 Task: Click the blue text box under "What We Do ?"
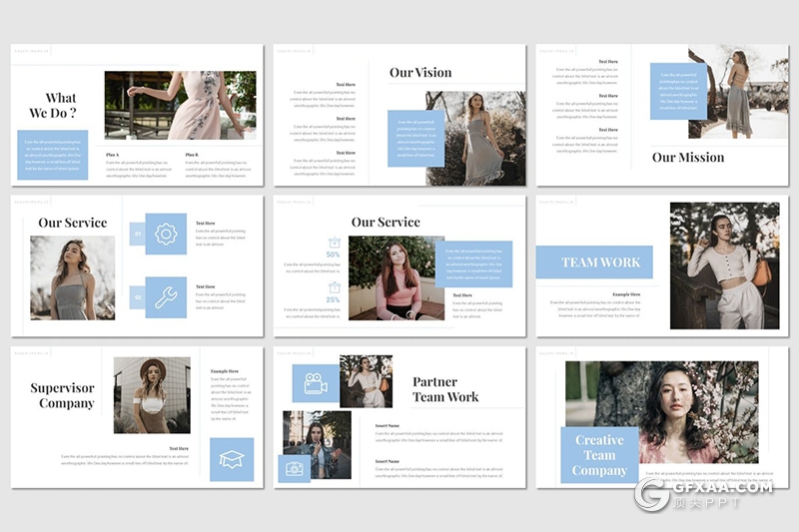click(52, 155)
